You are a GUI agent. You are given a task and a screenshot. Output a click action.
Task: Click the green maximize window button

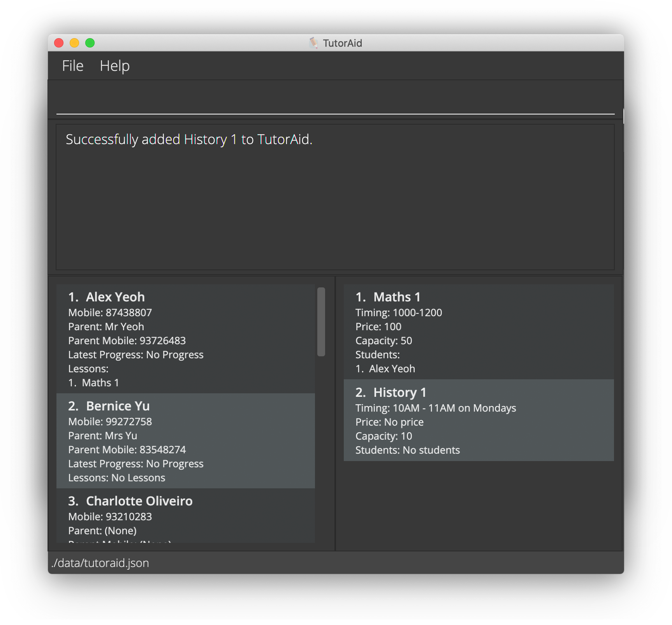coord(90,43)
